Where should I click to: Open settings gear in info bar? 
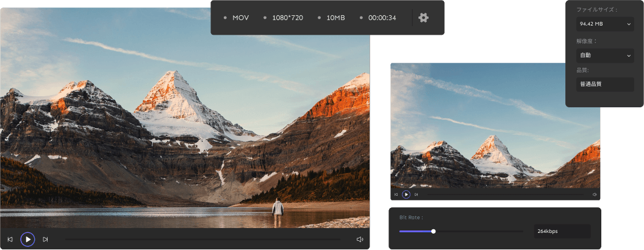coord(423,18)
